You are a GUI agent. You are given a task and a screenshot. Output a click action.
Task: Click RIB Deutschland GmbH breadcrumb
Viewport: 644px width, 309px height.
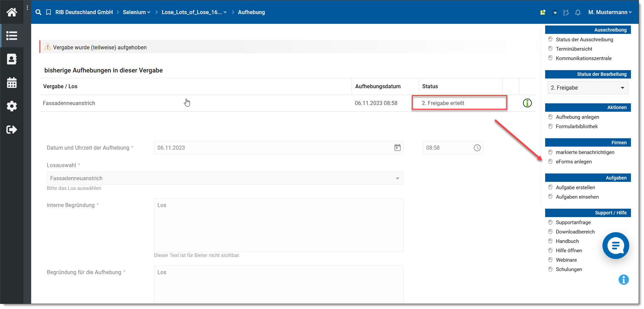pyautogui.click(x=84, y=12)
